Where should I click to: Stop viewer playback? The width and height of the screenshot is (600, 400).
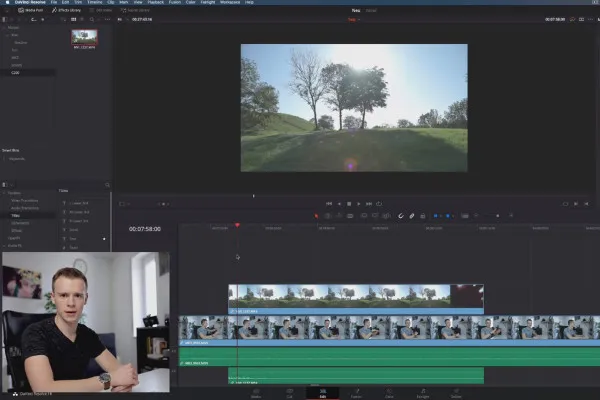(349, 204)
